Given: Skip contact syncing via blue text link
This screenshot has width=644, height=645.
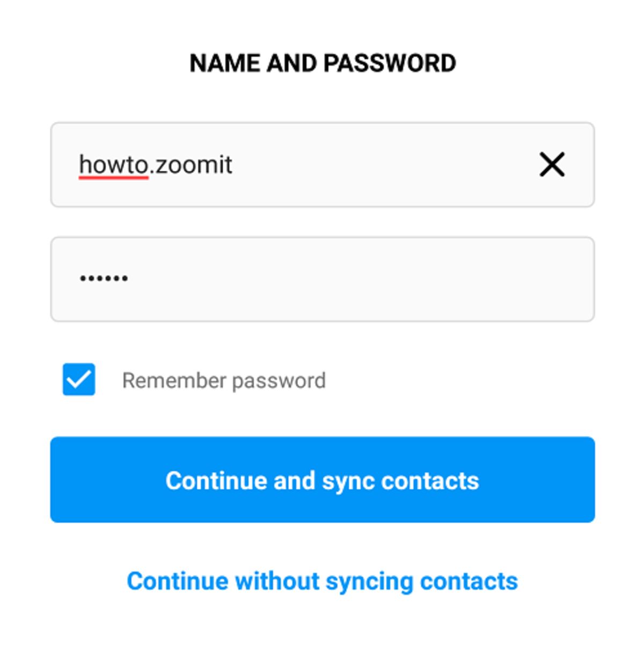Looking at the screenshot, I should 323,581.
